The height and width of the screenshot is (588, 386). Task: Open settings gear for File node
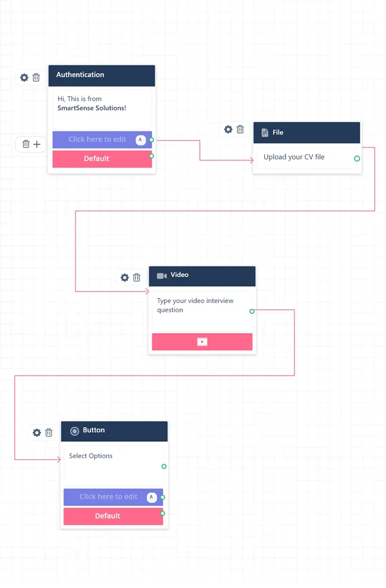(228, 129)
